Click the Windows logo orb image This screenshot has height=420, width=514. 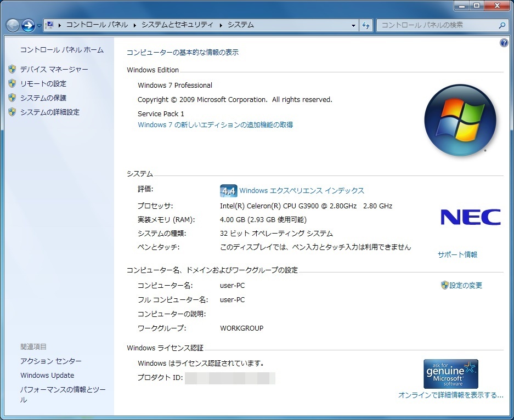460,120
